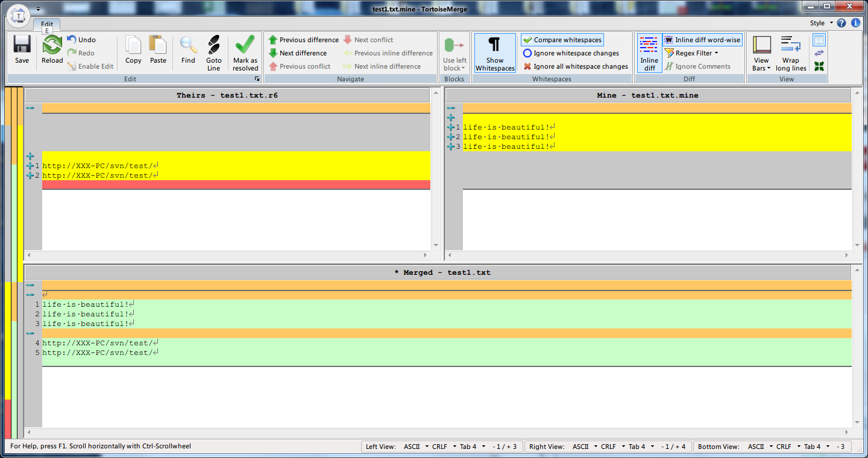The width and height of the screenshot is (868, 458).
Task: Click the minus marker atop Theirs pane
Action: coord(30,108)
